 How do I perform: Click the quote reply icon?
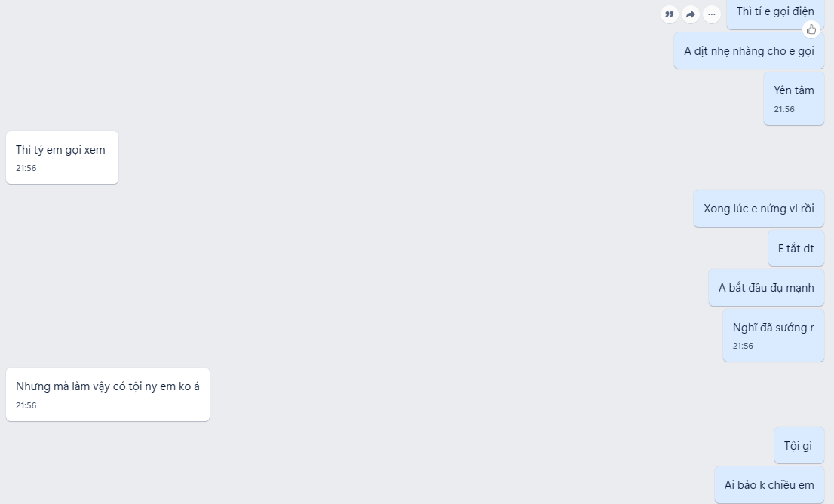pyautogui.click(x=669, y=14)
